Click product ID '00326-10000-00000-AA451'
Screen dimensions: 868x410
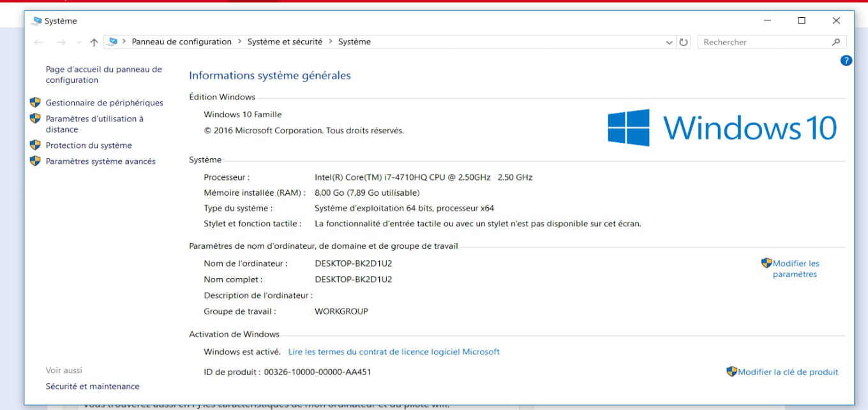pos(317,372)
